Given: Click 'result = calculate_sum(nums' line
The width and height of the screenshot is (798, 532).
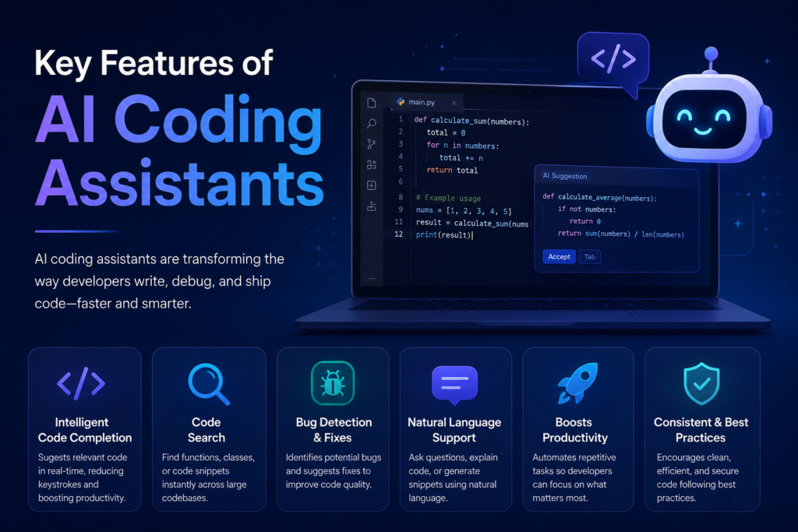Looking at the screenshot, I should [472, 223].
